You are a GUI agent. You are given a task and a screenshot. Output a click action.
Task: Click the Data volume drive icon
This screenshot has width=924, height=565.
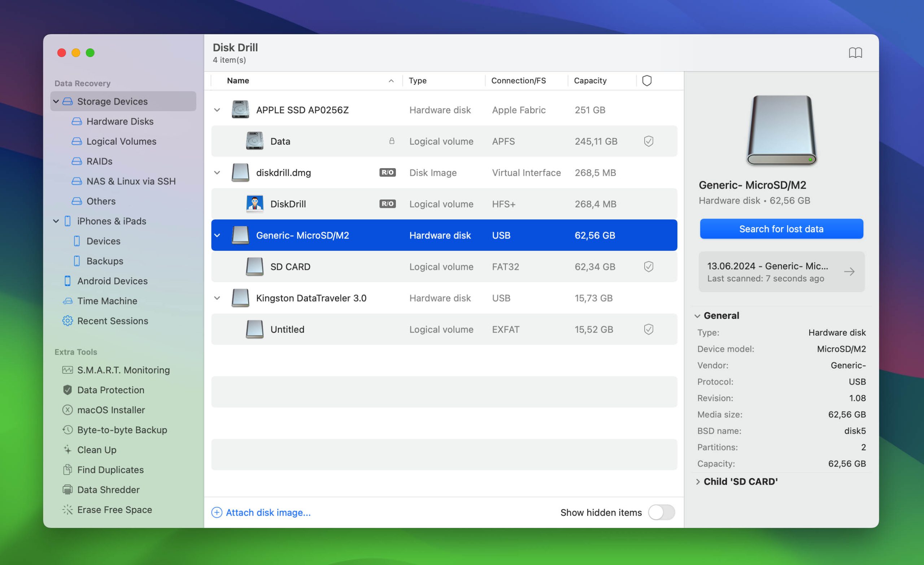(254, 141)
